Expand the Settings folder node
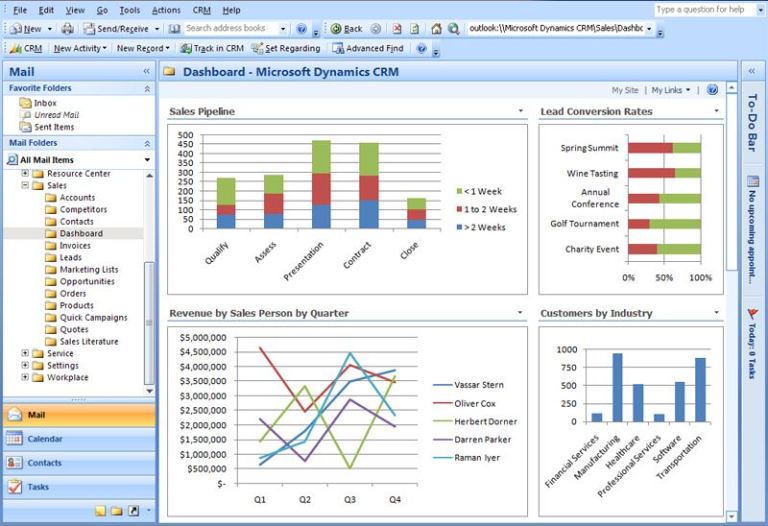 click(25, 366)
